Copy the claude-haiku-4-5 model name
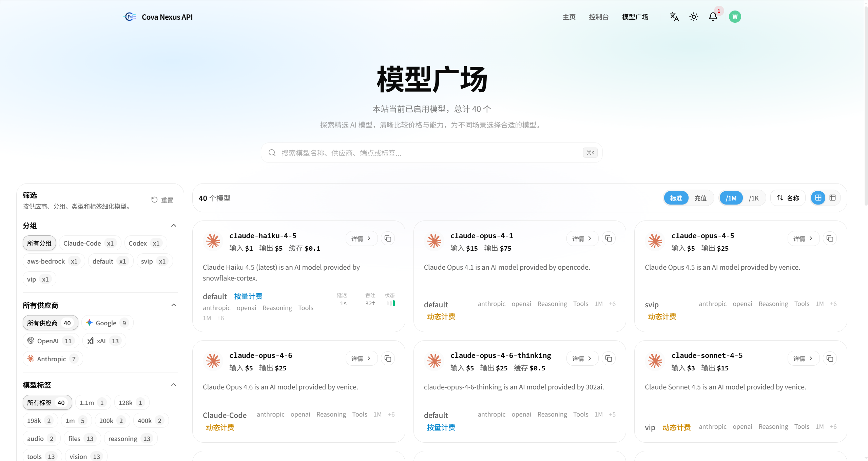 [x=388, y=238]
